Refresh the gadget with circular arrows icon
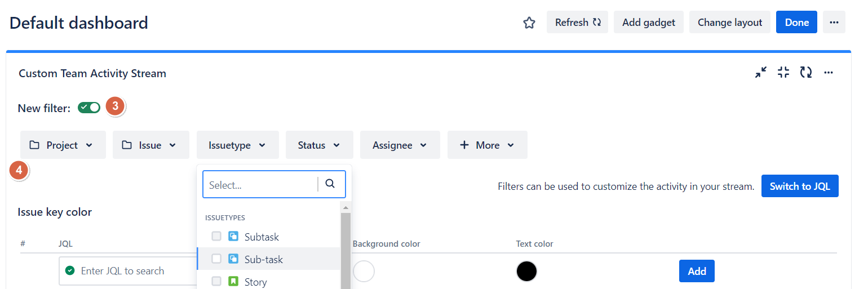Screen dimensions: 868x289 [x=806, y=72]
